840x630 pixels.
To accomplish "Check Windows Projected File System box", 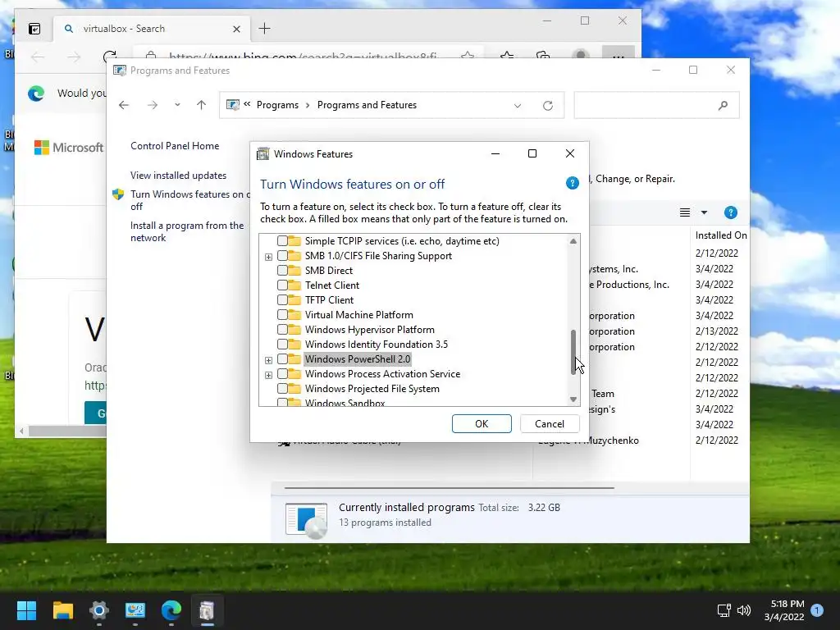I will [x=282, y=388].
